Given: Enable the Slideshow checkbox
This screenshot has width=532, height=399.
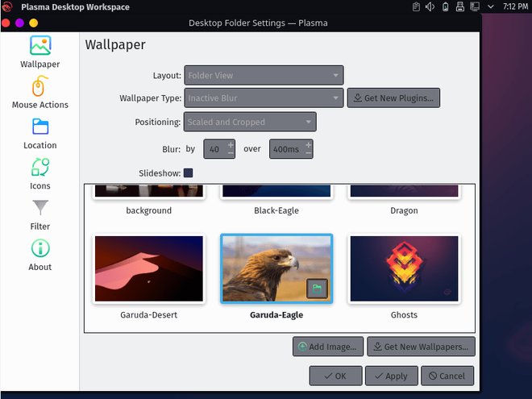Looking at the screenshot, I should click(x=188, y=173).
